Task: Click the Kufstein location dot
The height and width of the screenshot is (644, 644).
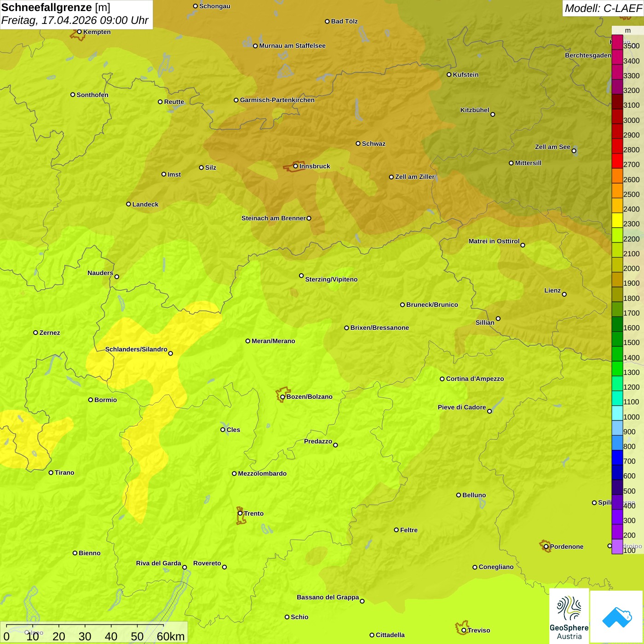Action: (x=449, y=75)
